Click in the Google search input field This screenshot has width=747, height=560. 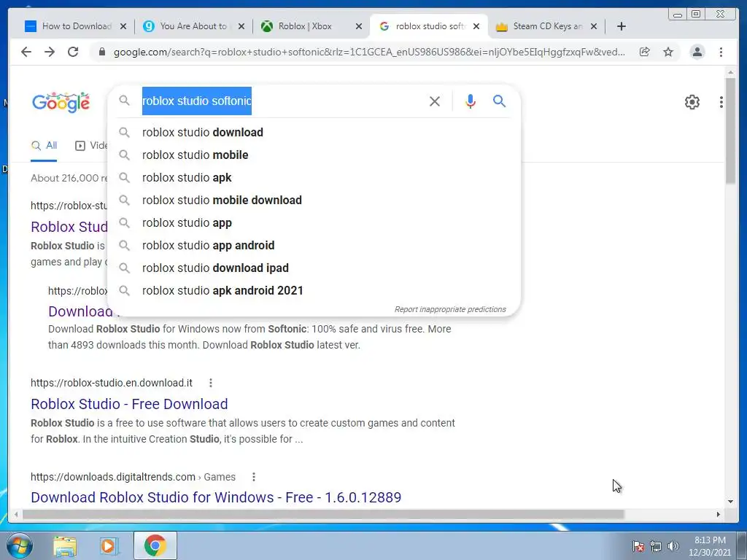pyautogui.click(x=281, y=101)
